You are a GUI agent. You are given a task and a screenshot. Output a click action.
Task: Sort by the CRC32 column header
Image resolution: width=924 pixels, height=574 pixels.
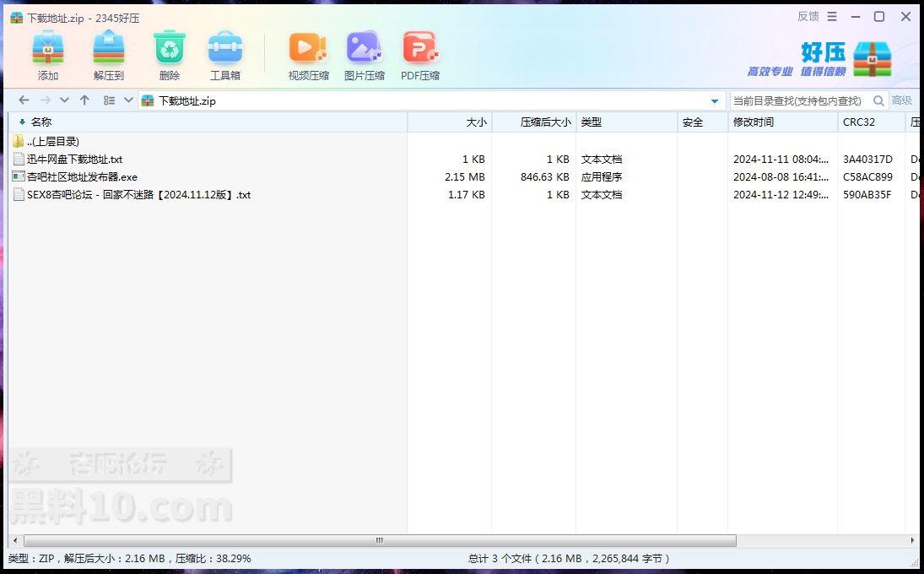click(871, 122)
